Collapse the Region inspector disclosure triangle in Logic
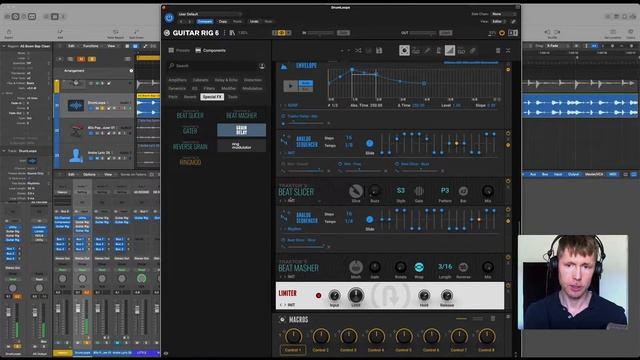This screenshot has width=640, height=360. 4,46
